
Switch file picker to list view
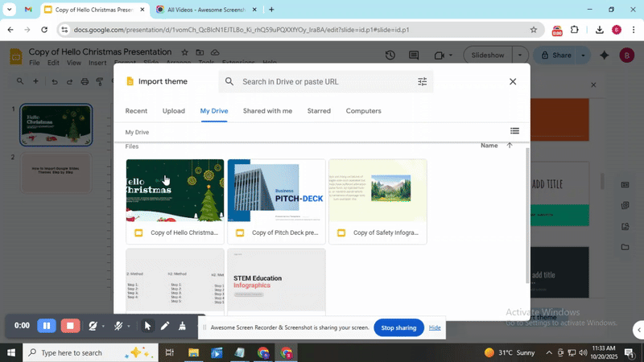tap(514, 131)
